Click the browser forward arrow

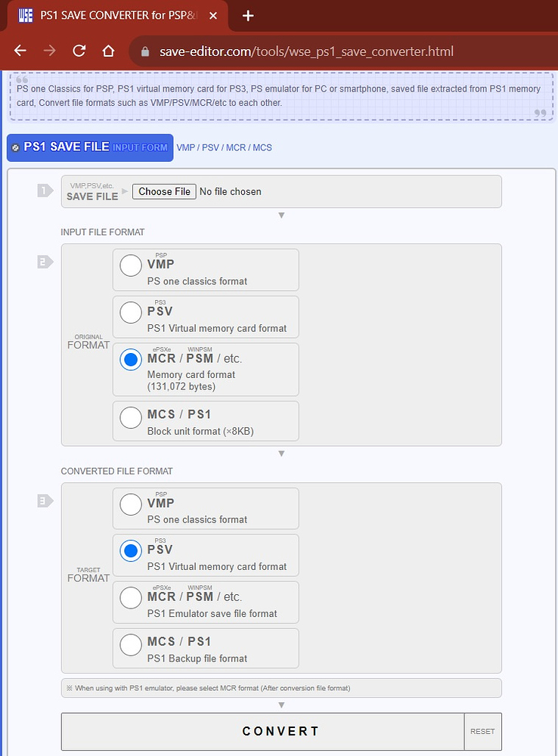(x=50, y=51)
